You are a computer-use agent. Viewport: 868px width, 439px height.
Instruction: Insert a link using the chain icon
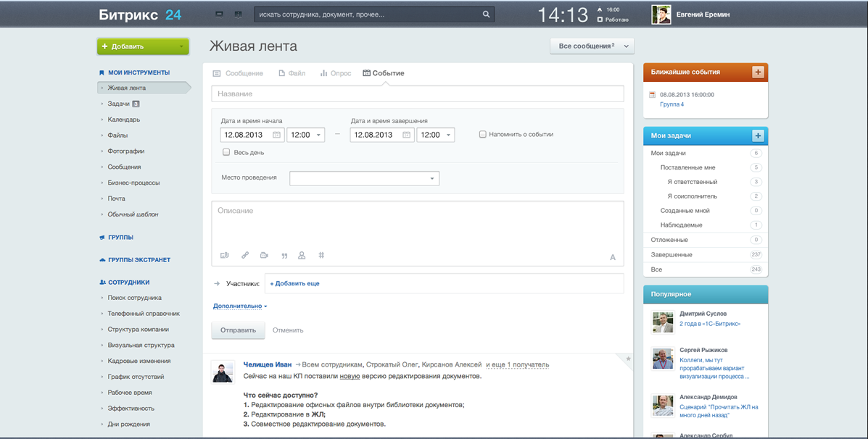pos(244,256)
